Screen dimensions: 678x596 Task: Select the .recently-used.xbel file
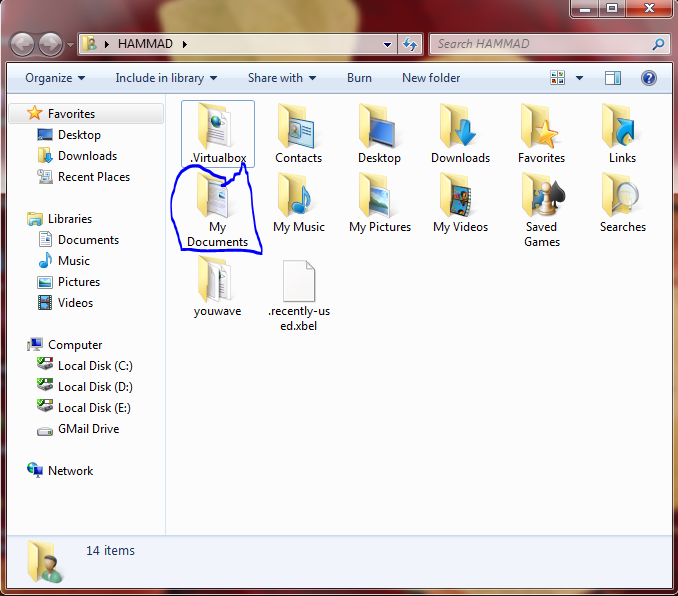tap(298, 295)
